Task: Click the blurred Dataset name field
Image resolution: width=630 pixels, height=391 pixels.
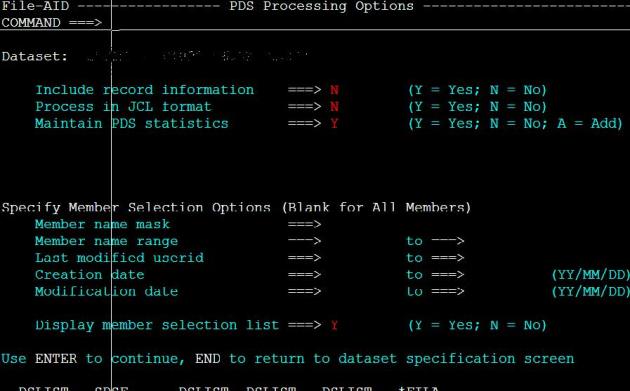Action: coord(198,56)
